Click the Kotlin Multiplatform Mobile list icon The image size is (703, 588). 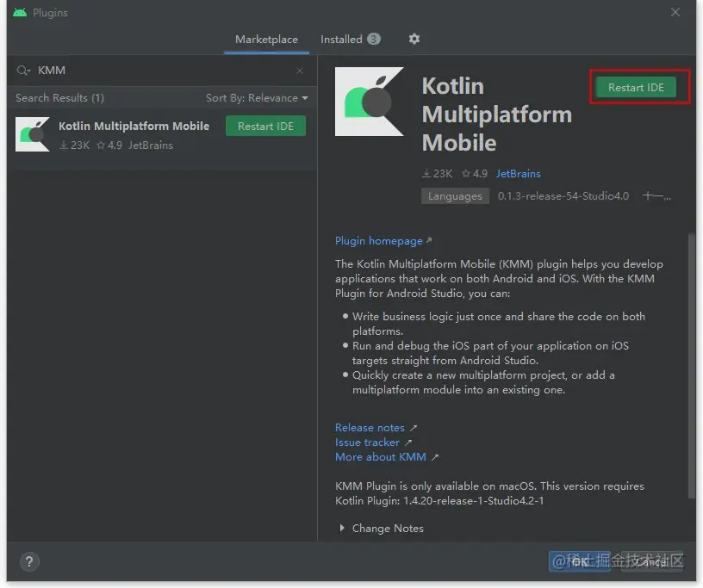(x=33, y=134)
